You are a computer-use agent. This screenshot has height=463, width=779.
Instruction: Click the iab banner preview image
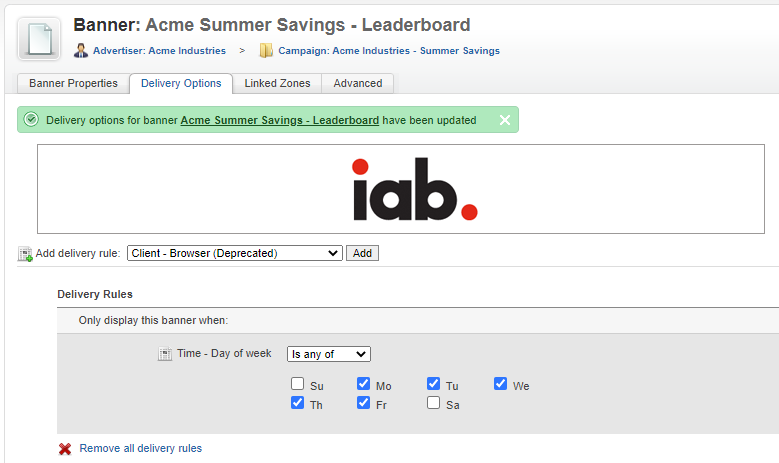click(415, 189)
